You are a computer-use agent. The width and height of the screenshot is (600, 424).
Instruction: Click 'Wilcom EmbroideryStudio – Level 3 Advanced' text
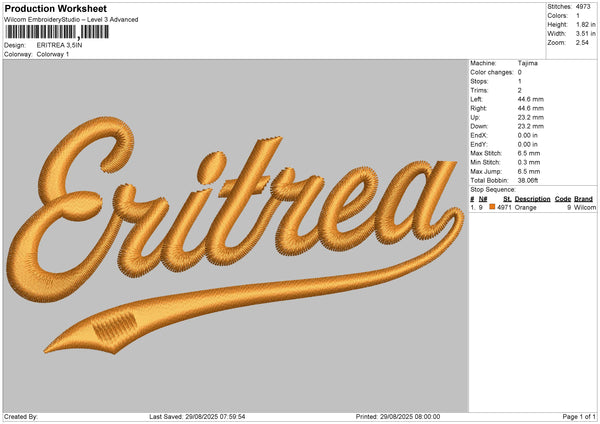pyautogui.click(x=71, y=20)
